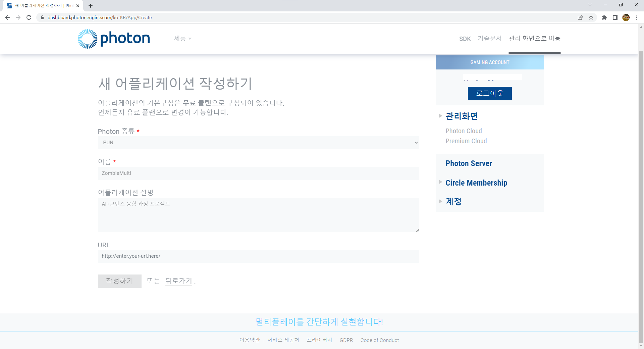Click the site lock icon in address bar
Viewport: 644px width, 349px height.
[x=42, y=17]
